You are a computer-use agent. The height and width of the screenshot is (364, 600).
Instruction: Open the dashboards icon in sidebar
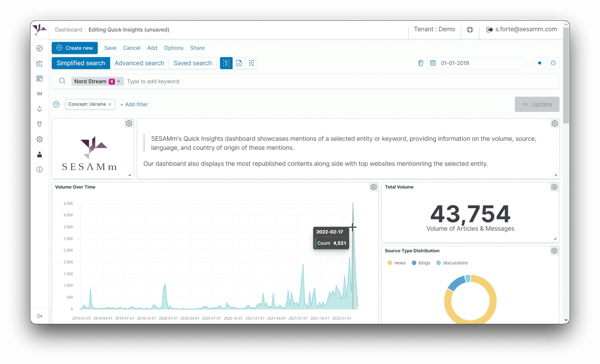pos(39,78)
